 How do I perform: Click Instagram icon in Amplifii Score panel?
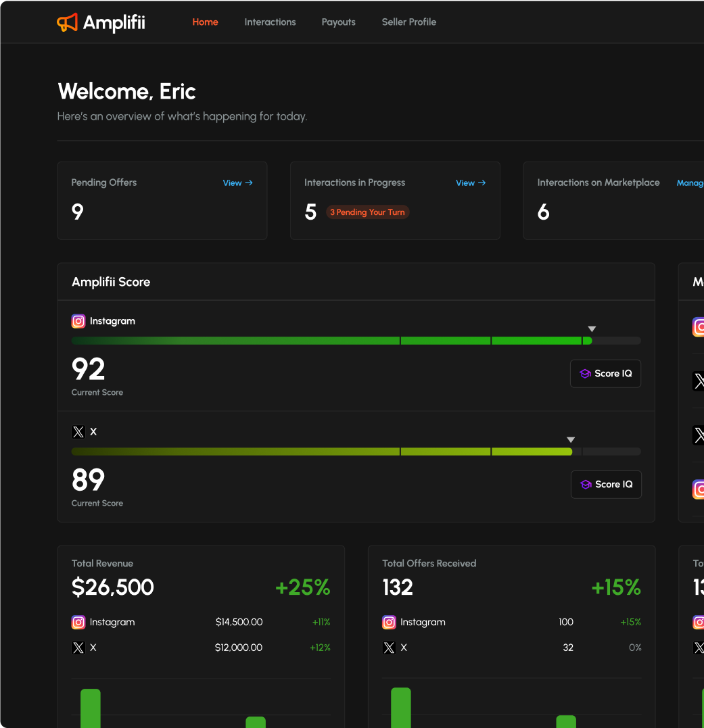tap(78, 321)
